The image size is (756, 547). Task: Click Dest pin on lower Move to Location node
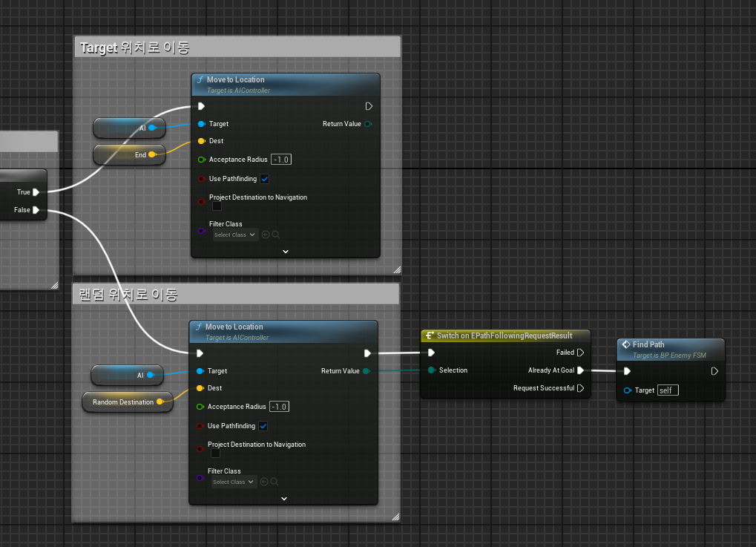tap(200, 388)
